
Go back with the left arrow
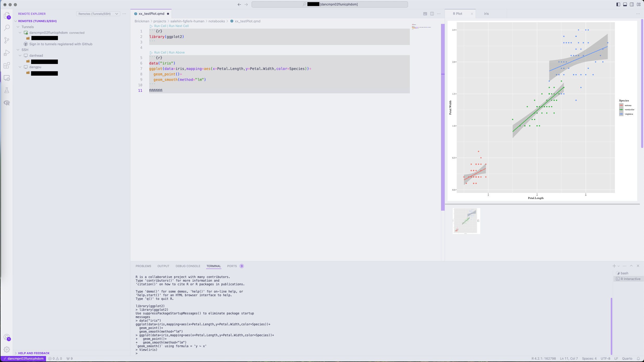click(x=239, y=4)
